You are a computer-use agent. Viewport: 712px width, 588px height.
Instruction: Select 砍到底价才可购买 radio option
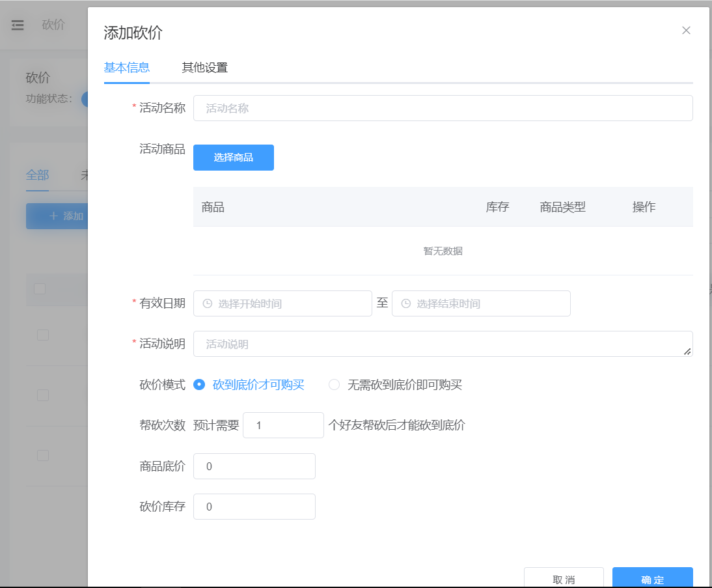200,385
